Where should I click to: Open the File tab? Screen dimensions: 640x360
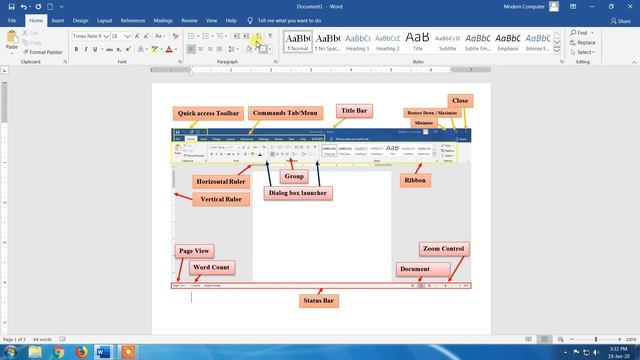pos(12,20)
